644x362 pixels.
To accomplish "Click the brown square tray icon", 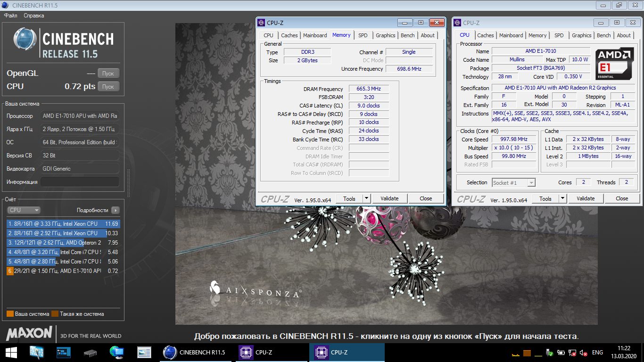I will point(527,353).
